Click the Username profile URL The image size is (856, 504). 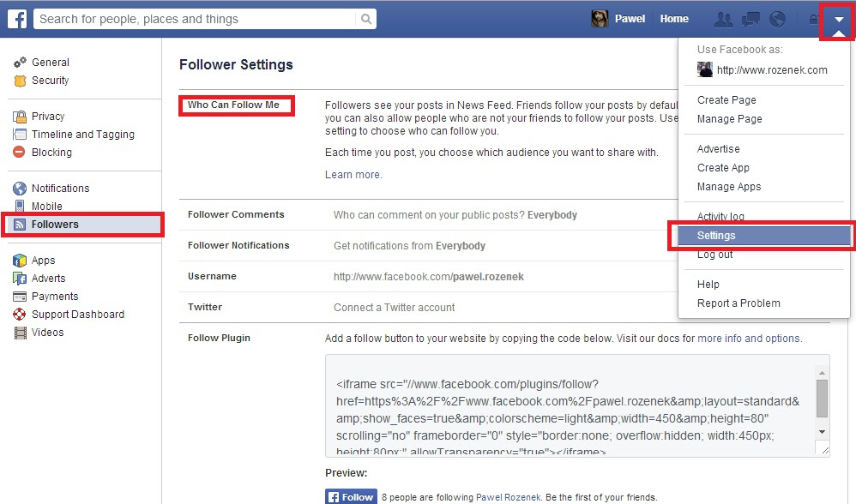pyautogui.click(x=429, y=277)
